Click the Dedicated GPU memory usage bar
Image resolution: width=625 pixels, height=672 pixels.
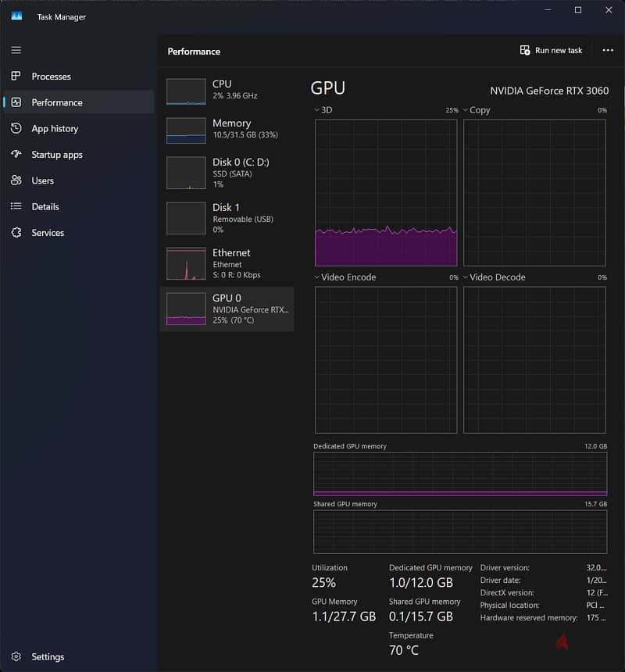click(x=460, y=474)
